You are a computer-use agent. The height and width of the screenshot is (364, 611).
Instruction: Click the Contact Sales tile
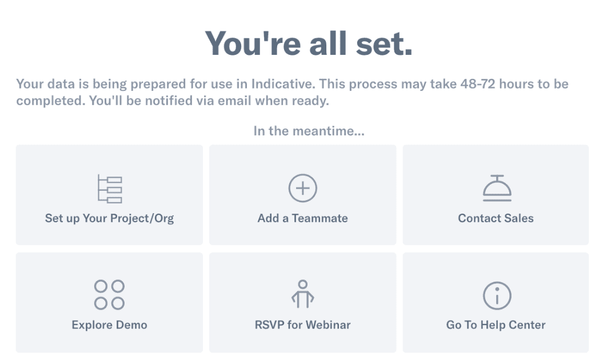496,194
